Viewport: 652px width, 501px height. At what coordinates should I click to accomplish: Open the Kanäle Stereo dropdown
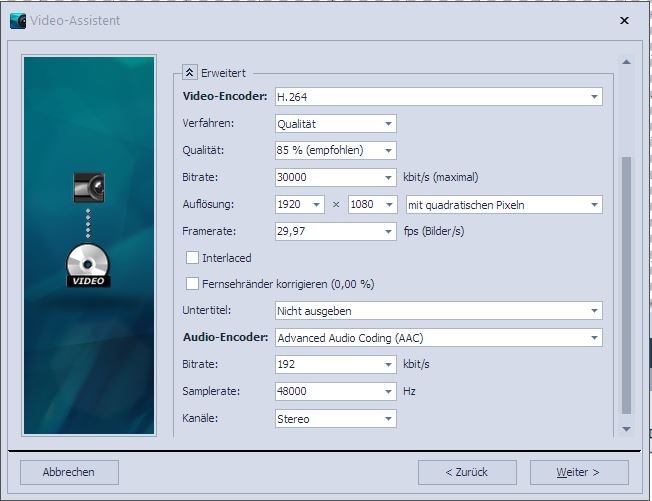click(336, 419)
